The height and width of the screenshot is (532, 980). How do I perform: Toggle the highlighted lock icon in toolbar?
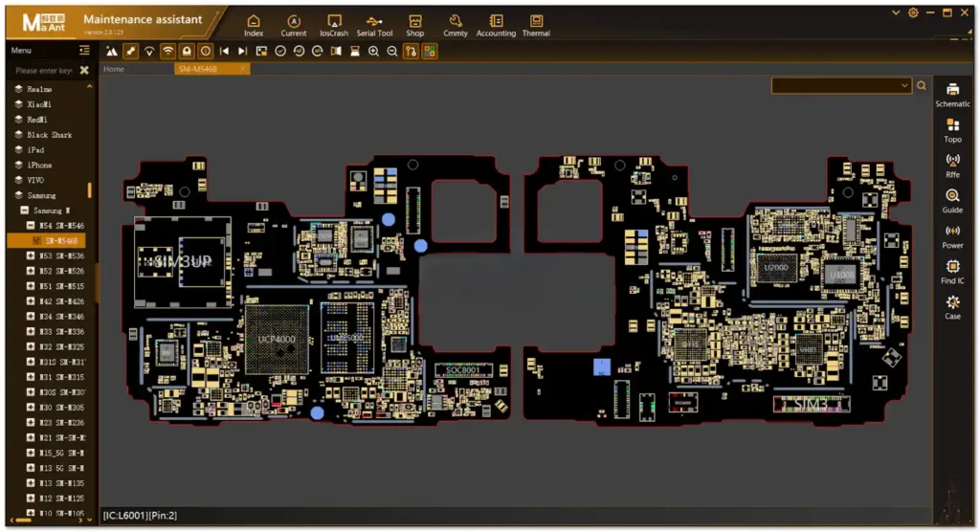click(187, 51)
